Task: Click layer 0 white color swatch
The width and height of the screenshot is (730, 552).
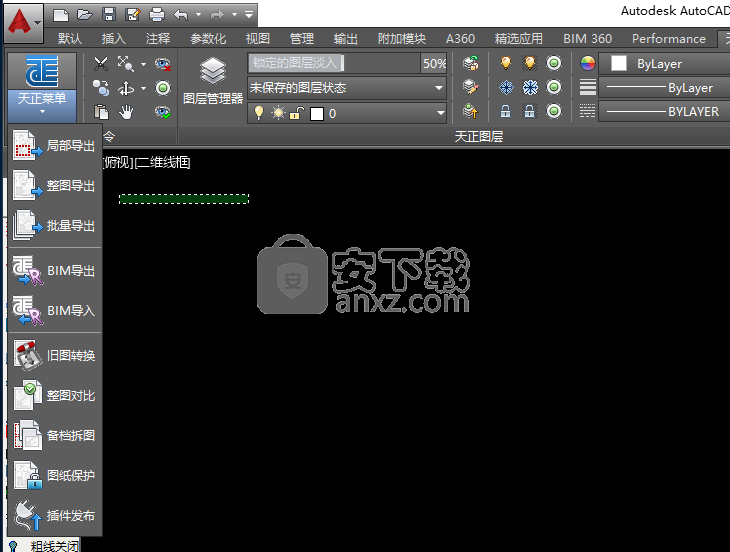Action: [317, 114]
